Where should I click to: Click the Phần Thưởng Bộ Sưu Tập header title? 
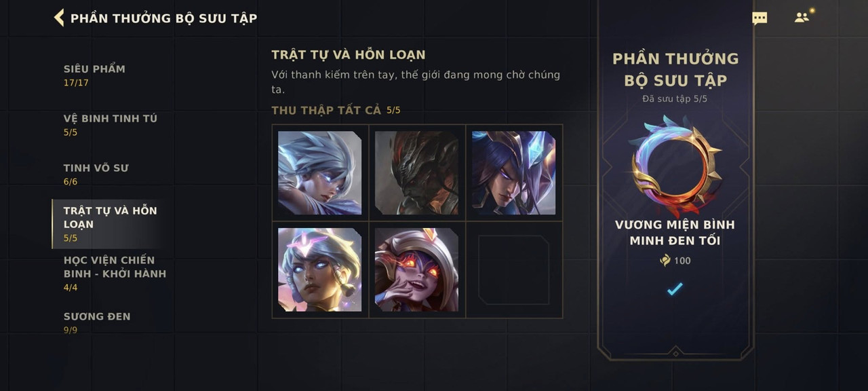pos(163,18)
